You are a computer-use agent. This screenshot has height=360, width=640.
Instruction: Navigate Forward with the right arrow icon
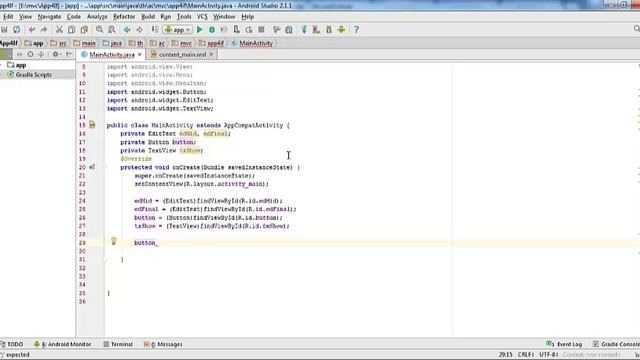(x=139, y=29)
